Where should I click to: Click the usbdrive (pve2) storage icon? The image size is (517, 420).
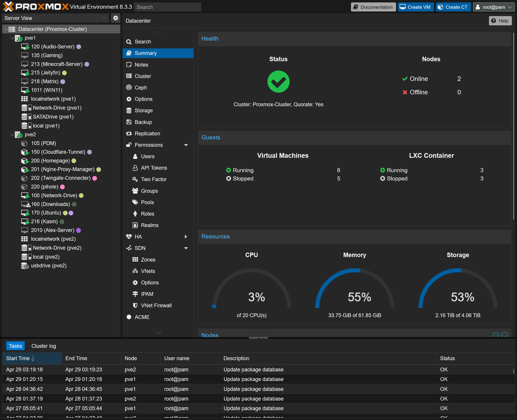click(25, 266)
